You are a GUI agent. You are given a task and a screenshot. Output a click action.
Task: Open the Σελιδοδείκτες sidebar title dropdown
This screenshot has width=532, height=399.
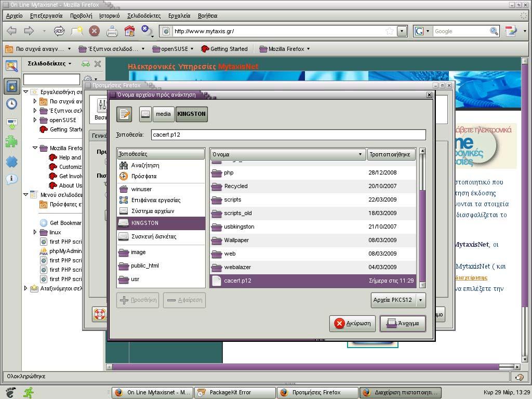point(49,63)
